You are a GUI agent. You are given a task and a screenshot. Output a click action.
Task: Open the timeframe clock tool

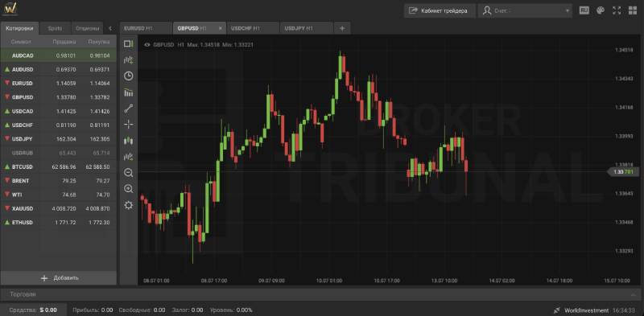coord(129,76)
